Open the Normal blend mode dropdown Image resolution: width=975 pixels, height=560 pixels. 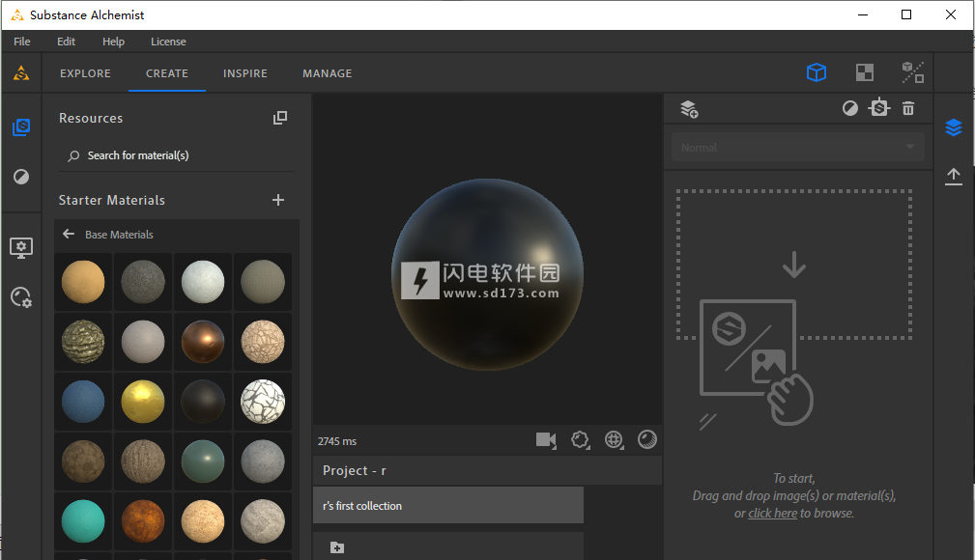tap(798, 148)
